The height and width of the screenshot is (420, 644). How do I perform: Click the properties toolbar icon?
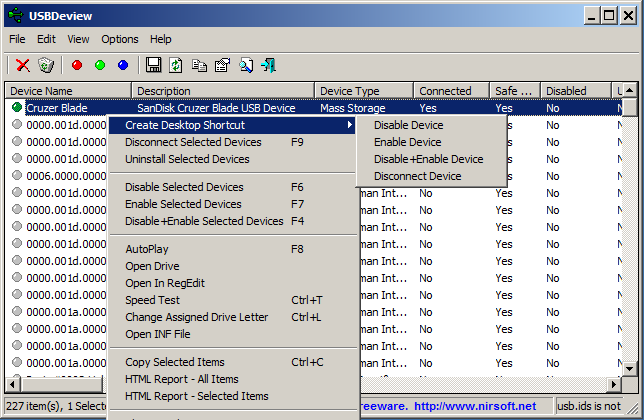click(222, 65)
